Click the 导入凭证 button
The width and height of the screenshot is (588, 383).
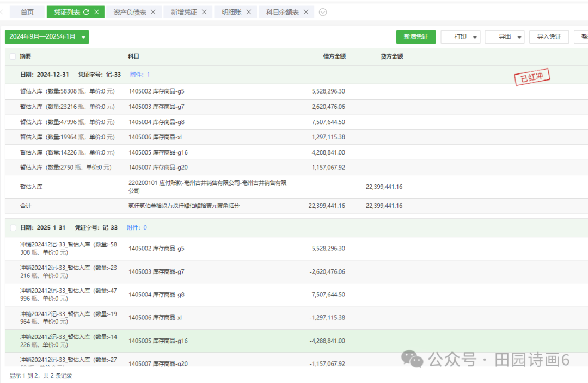(x=549, y=37)
